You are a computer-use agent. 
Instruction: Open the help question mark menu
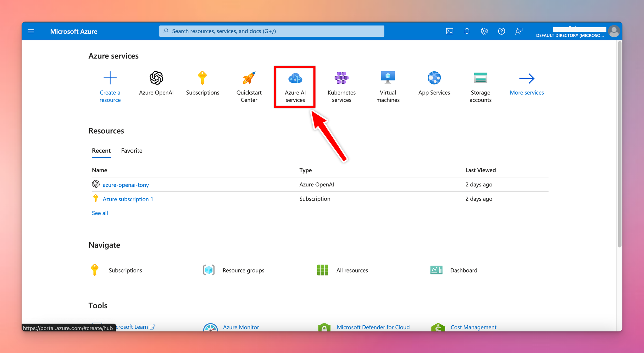click(x=502, y=31)
